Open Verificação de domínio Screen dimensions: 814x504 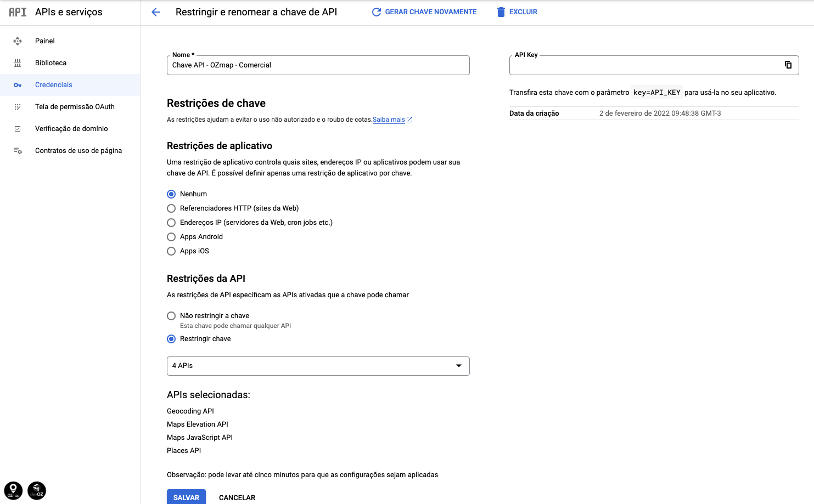tap(70, 129)
